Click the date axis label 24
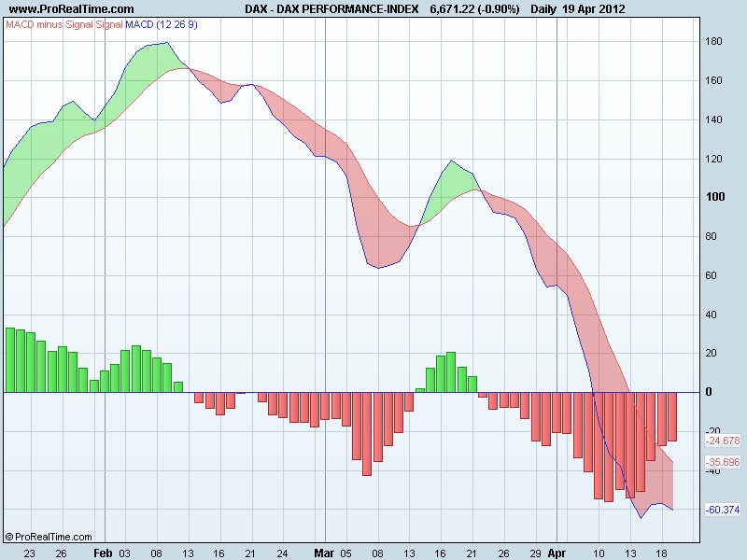The image size is (747, 560). 283,553
